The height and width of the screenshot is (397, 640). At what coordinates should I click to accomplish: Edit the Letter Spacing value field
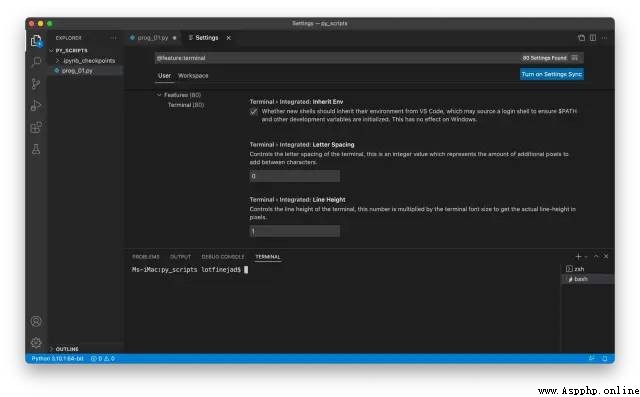pos(295,176)
